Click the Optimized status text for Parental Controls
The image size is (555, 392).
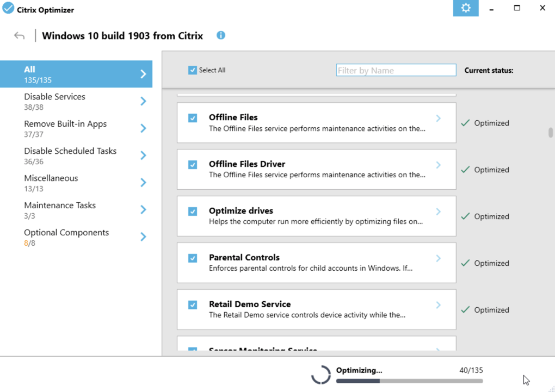tap(492, 263)
